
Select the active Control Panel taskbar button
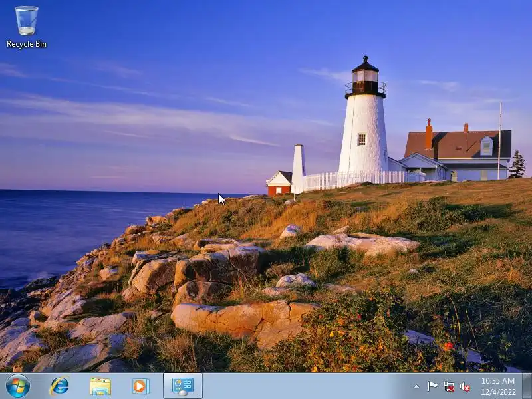[x=183, y=386]
